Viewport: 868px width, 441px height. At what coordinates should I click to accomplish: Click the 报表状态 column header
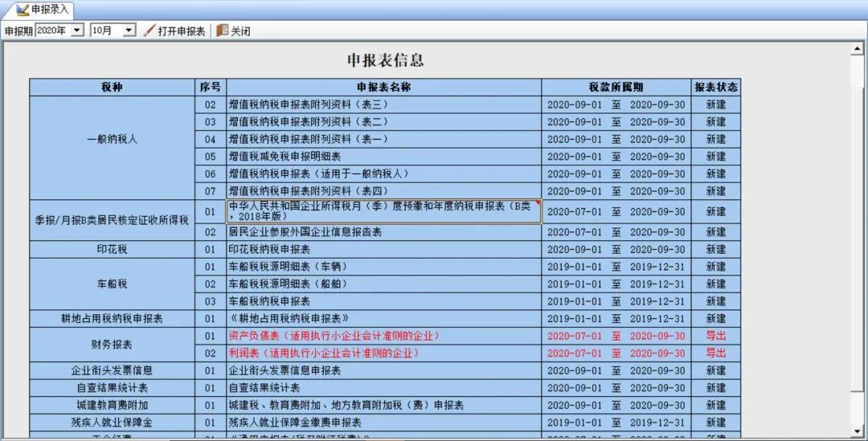click(x=716, y=88)
